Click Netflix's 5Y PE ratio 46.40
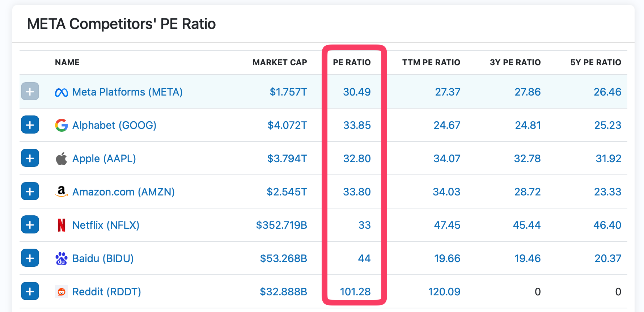Viewport: 644px width, 312px height. 607,225
